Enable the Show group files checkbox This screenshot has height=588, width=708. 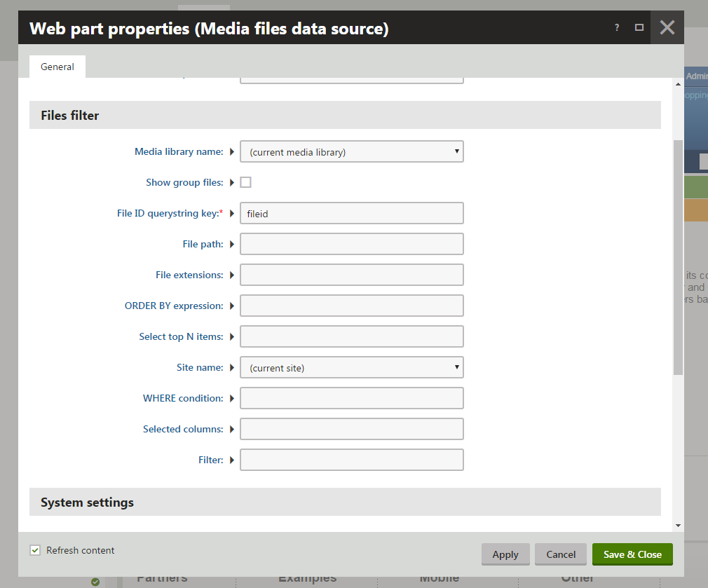point(245,182)
